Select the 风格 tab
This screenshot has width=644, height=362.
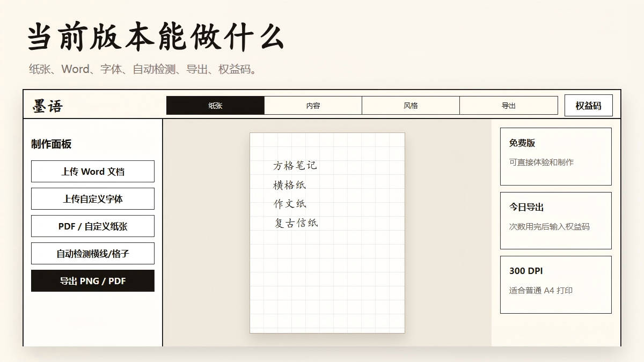pos(411,106)
